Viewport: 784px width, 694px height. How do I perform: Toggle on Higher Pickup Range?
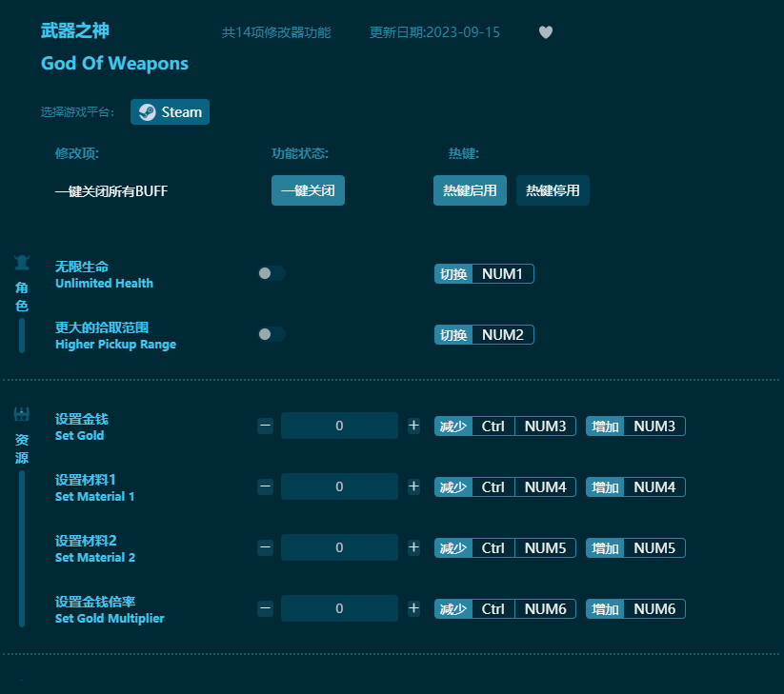click(271, 334)
